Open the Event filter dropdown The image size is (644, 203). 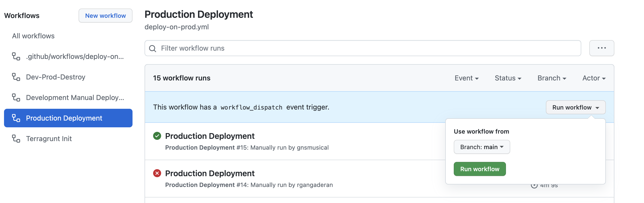(x=466, y=78)
